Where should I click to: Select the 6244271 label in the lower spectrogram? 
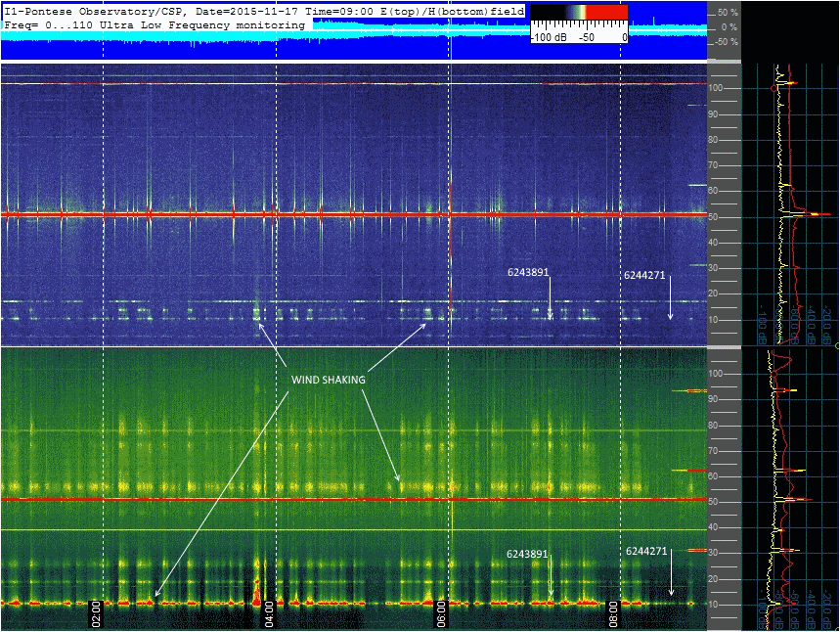tap(646, 551)
